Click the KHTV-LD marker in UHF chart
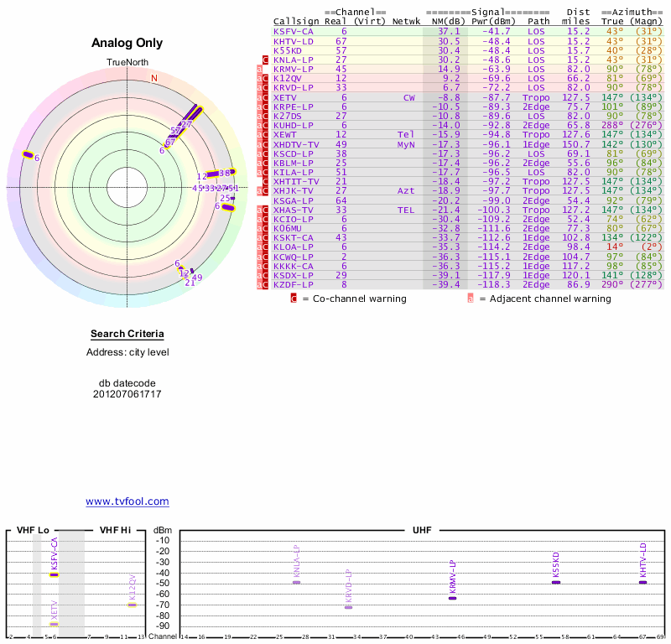Screen dimensions: 671x644 coord(642,583)
